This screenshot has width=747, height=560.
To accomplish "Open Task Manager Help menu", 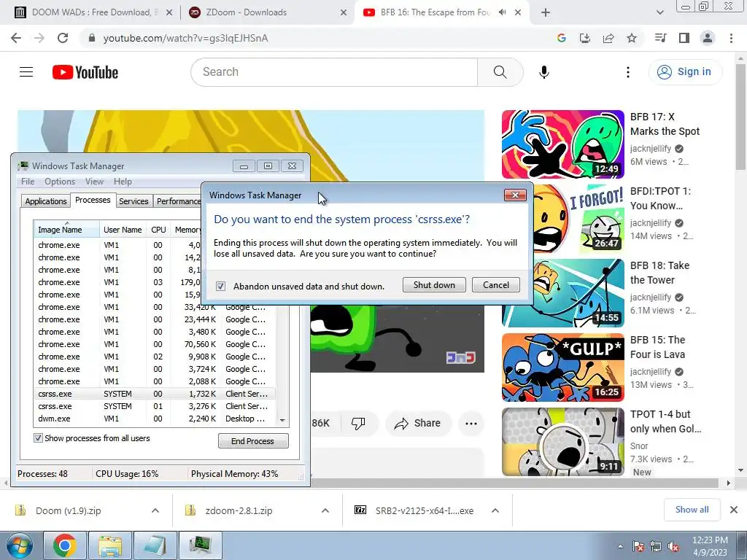I will pos(123,182).
